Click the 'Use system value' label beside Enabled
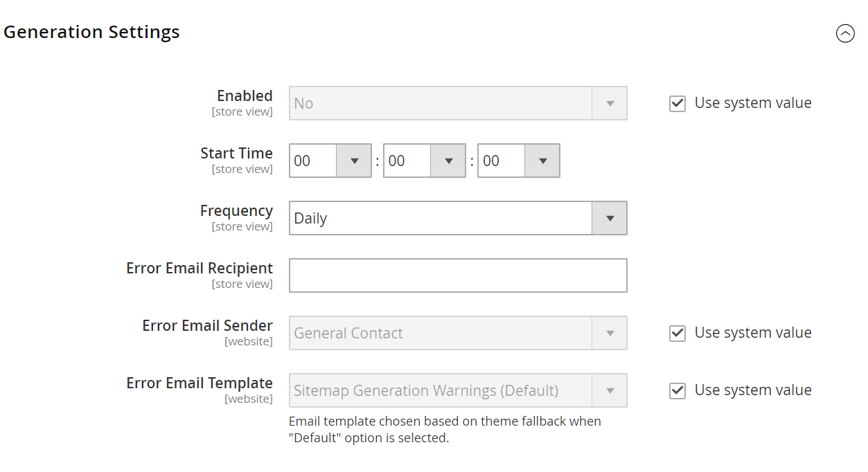The image size is (868, 472). click(x=753, y=103)
